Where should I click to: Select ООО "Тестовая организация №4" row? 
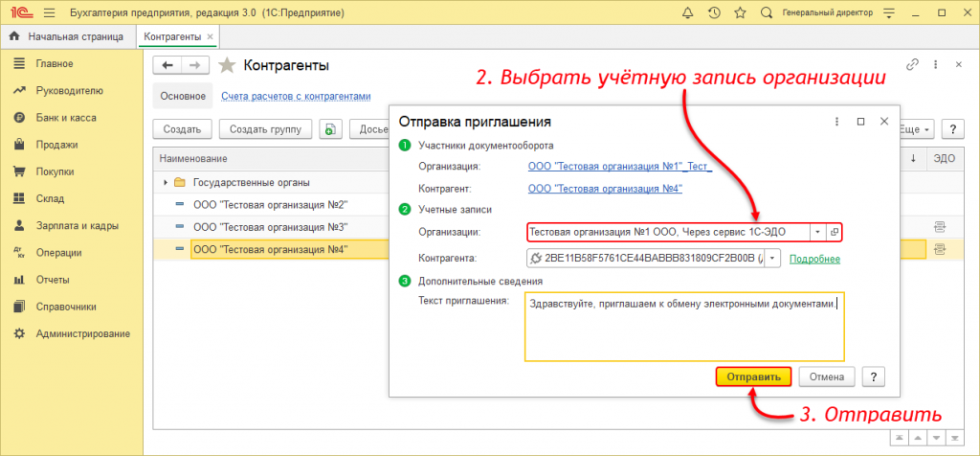[270, 249]
